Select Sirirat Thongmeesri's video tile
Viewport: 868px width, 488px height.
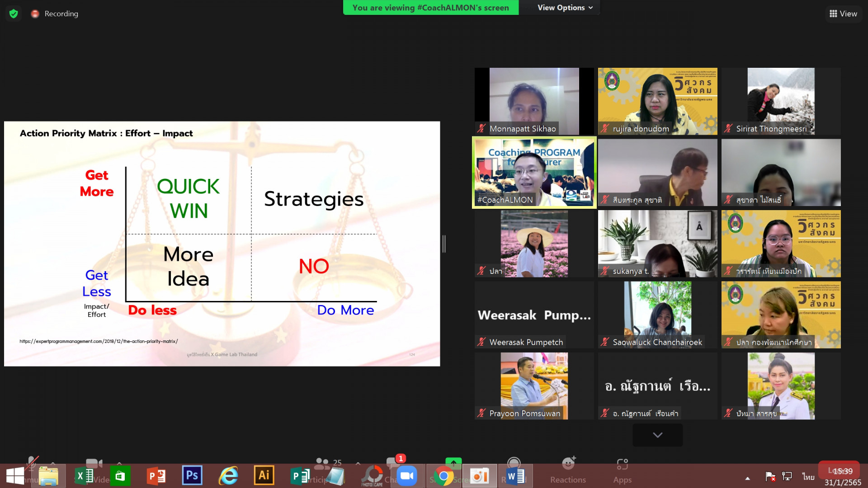click(781, 101)
